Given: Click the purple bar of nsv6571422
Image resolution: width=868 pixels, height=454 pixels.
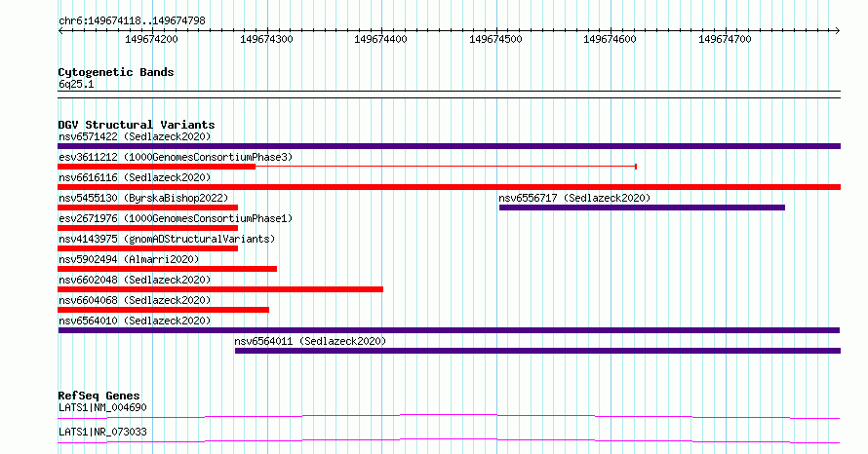Looking at the screenshot, I should click(449, 146).
